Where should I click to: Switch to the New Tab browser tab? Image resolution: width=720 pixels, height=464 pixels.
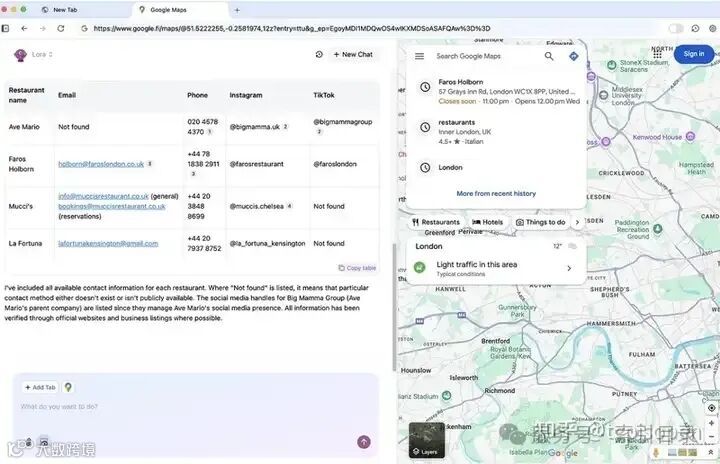65,10
